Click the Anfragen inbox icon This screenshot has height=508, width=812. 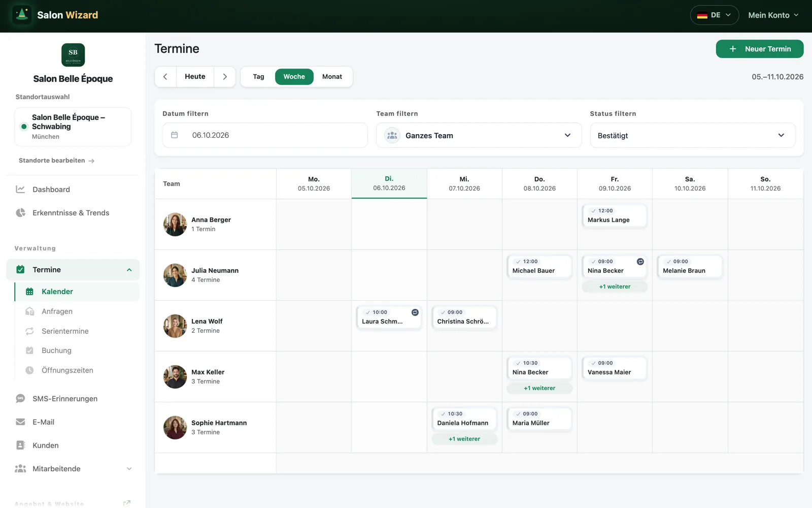click(x=29, y=311)
